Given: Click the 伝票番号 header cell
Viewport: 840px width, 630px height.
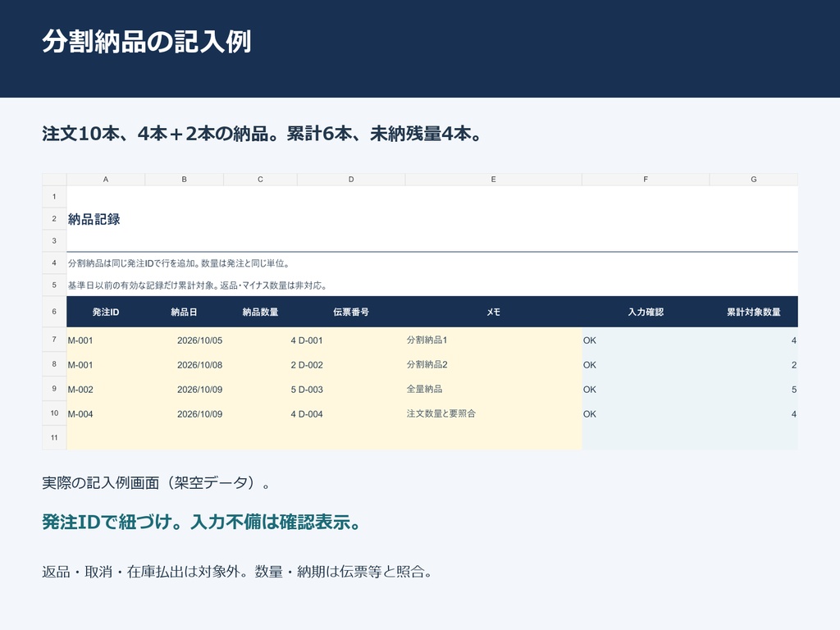Looking at the screenshot, I should (351, 312).
